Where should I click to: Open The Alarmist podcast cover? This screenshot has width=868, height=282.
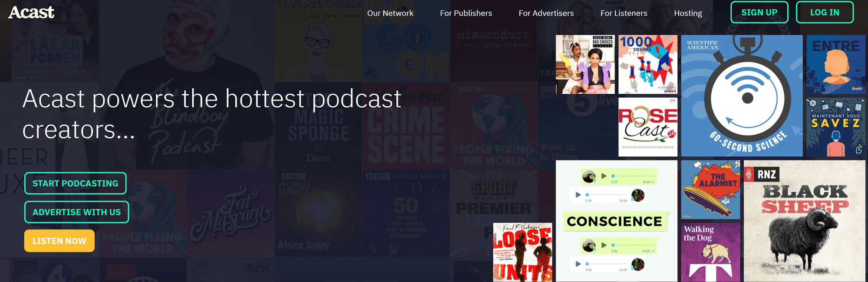710,190
